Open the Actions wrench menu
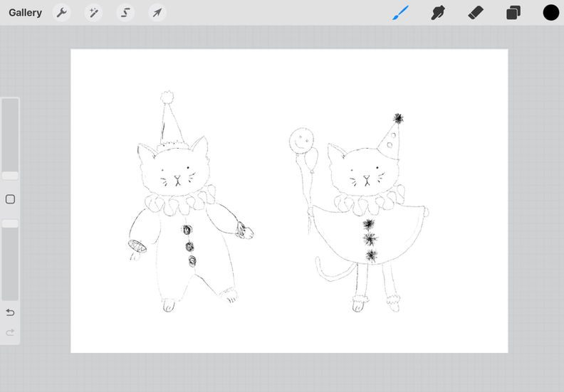Viewport: 564px width, 392px height. pyautogui.click(x=61, y=13)
